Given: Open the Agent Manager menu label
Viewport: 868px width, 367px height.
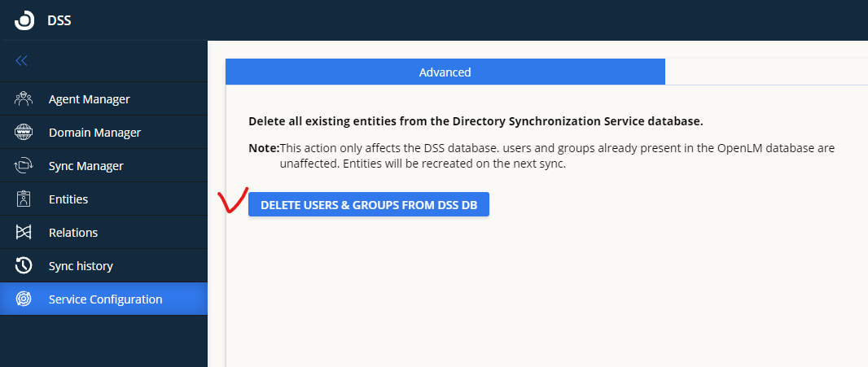Looking at the screenshot, I should pyautogui.click(x=89, y=99).
